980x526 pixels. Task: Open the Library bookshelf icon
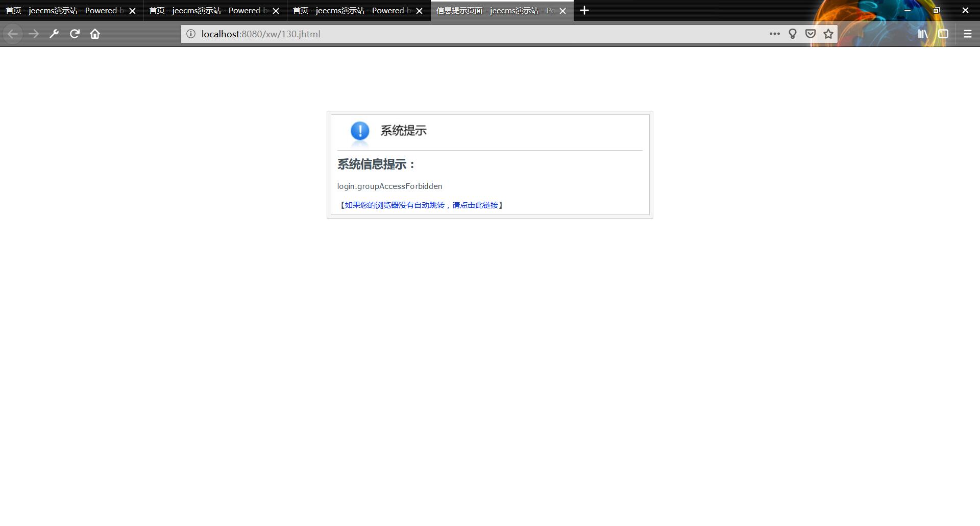(x=923, y=34)
